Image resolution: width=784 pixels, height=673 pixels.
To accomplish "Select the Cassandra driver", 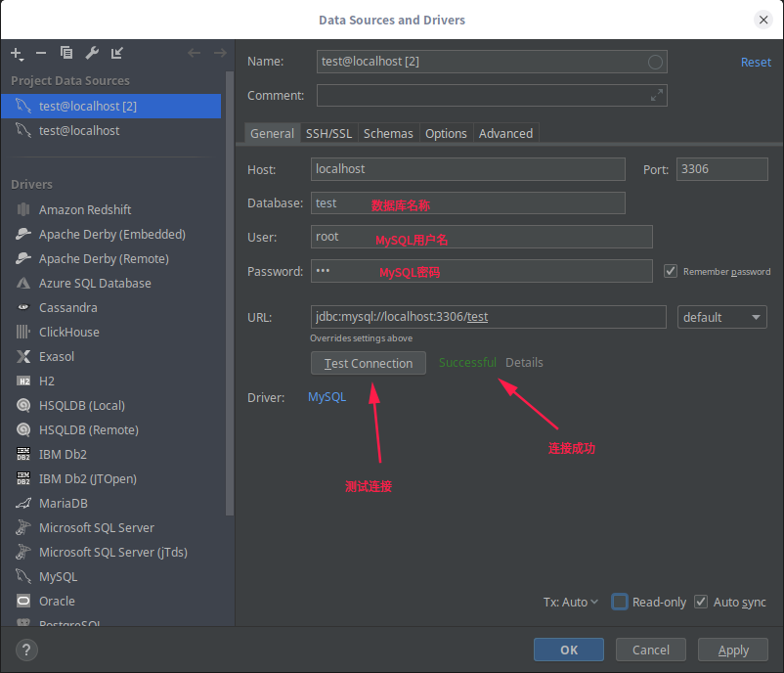I will point(68,308).
